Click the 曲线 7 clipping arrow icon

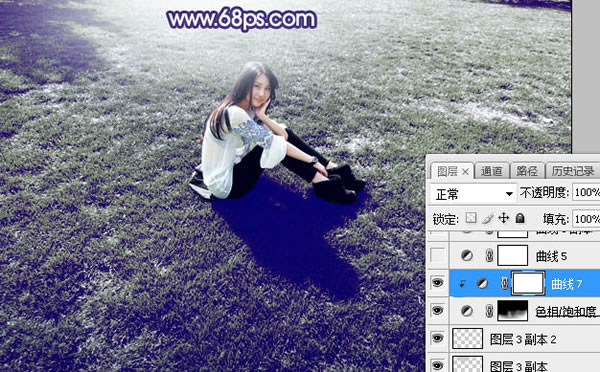(462, 284)
